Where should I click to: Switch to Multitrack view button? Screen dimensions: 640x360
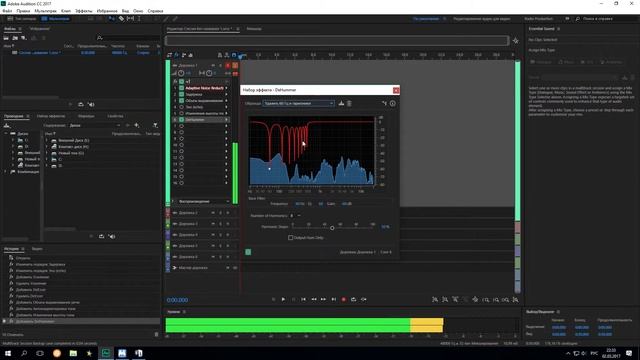(55, 19)
